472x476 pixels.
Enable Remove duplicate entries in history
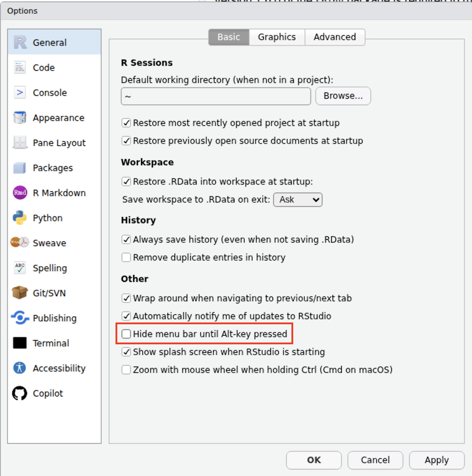(126, 257)
